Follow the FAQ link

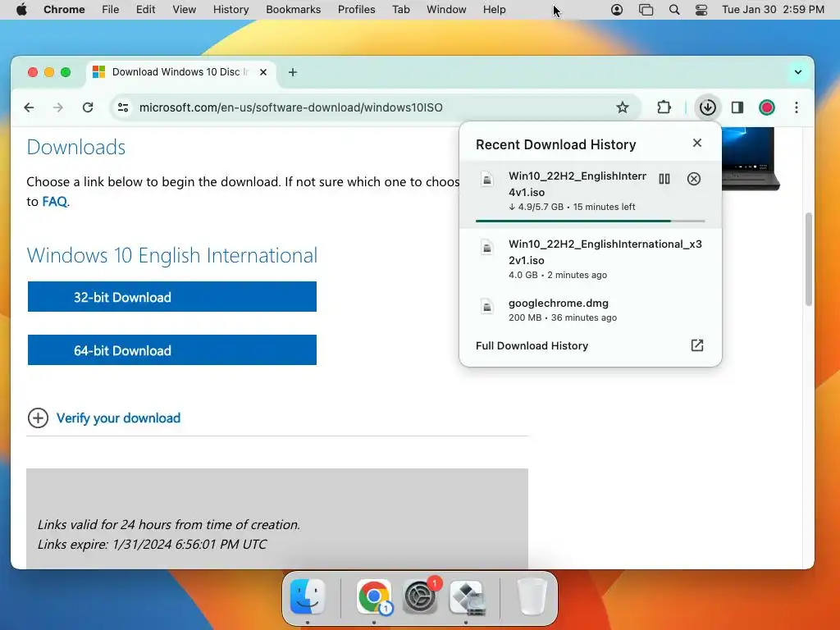[55, 202]
